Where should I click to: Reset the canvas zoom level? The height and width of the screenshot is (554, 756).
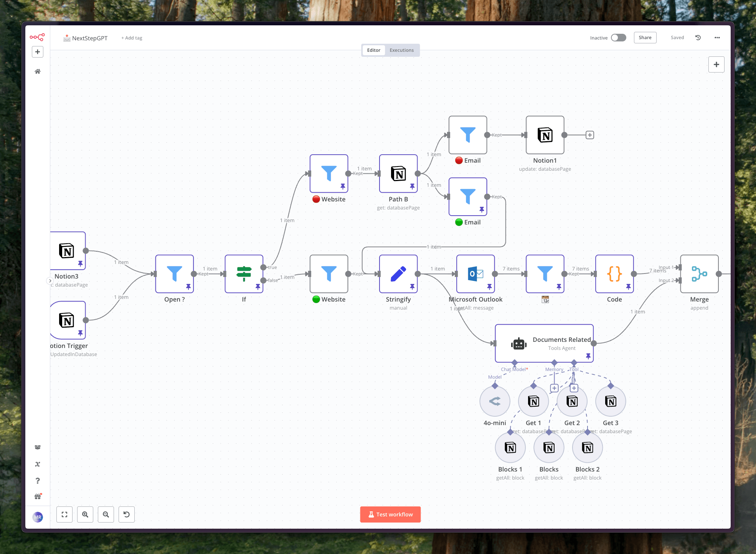pos(127,514)
